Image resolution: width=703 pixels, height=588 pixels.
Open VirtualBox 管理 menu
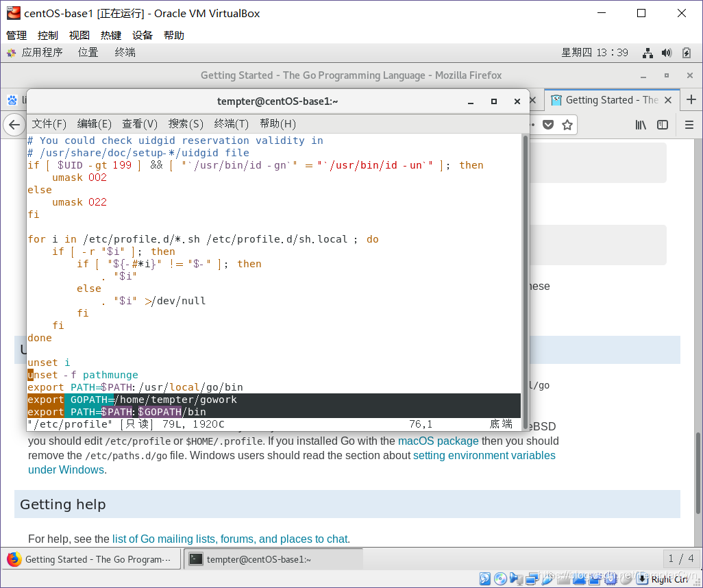coord(16,36)
